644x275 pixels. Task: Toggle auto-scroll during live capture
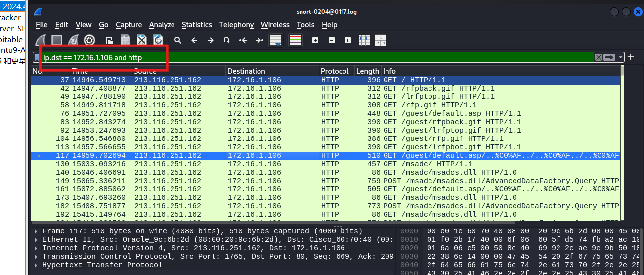click(276, 40)
